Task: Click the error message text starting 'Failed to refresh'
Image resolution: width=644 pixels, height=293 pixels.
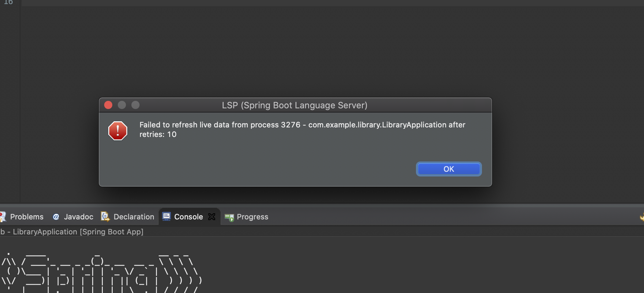Action: click(x=302, y=129)
